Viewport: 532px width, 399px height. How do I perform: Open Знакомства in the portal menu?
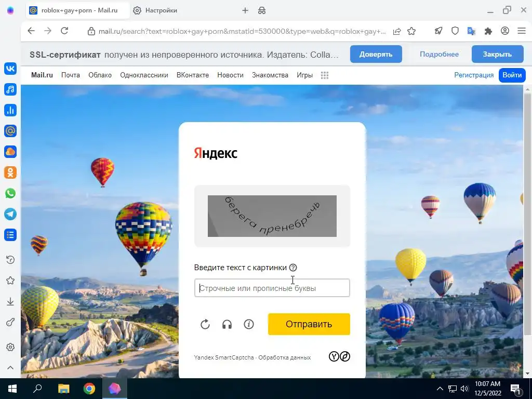[270, 75]
